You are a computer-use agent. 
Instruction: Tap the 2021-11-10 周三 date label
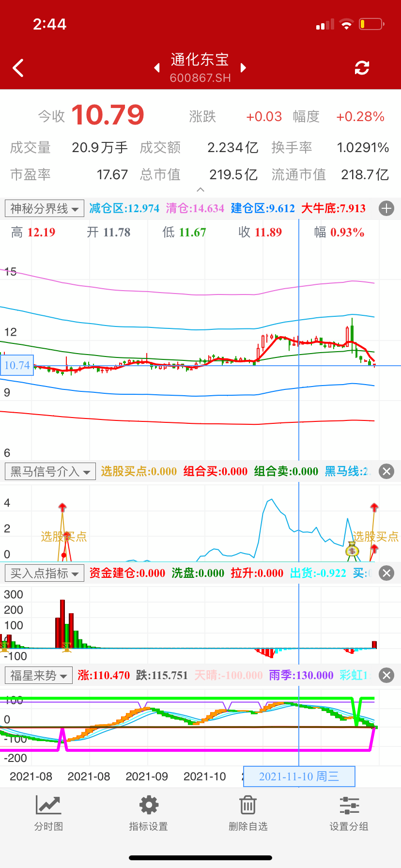coord(299,776)
